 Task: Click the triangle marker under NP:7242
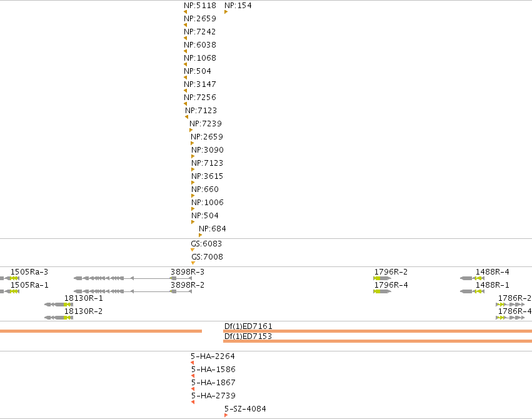185,38
